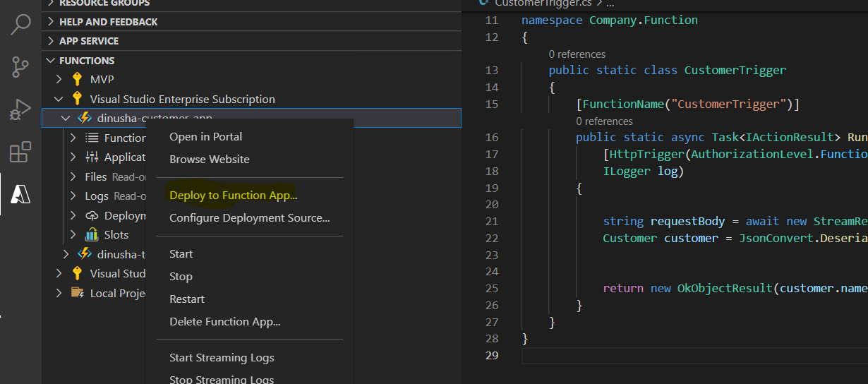The height and width of the screenshot is (384, 868).
Task: Select the Slots tree item
Action: [116, 234]
